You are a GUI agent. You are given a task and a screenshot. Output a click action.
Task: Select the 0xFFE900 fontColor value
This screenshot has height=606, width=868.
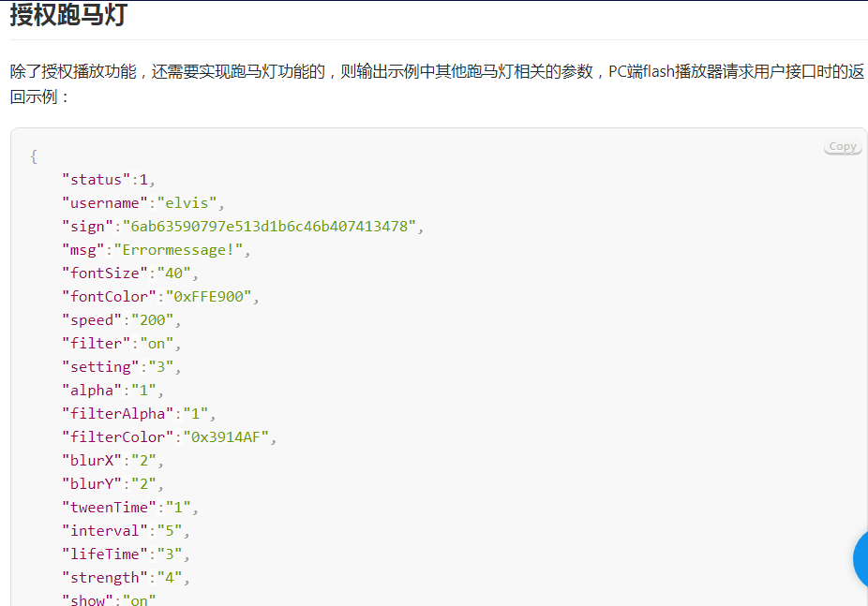click(x=209, y=296)
